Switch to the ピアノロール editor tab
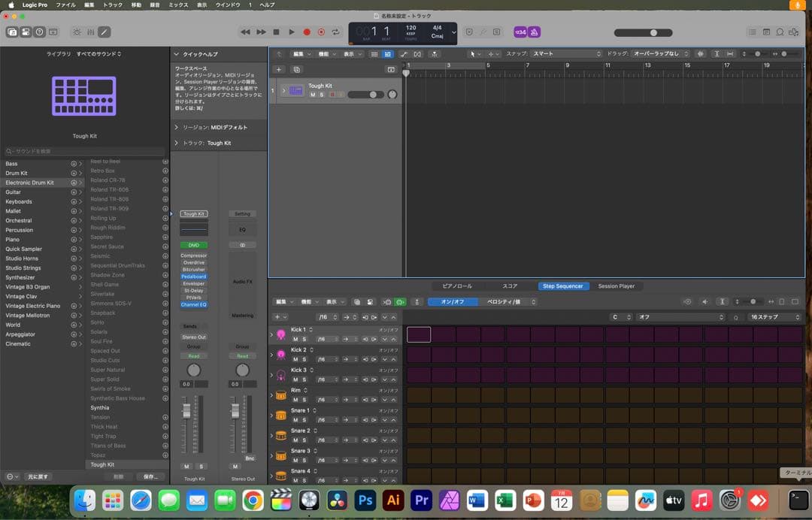The height and width of the screenshot is (520, 812). click(x=457, y=286)
